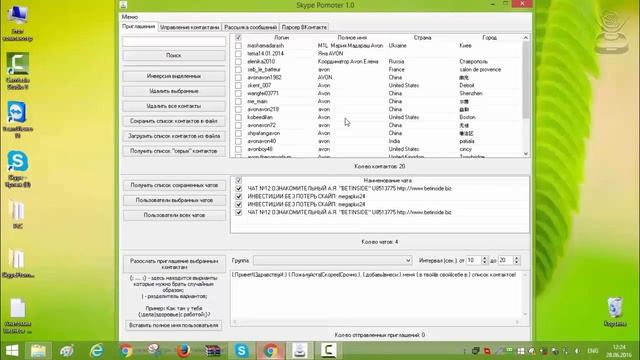Open File Explorer from the taskbar

tap(38, 351)
